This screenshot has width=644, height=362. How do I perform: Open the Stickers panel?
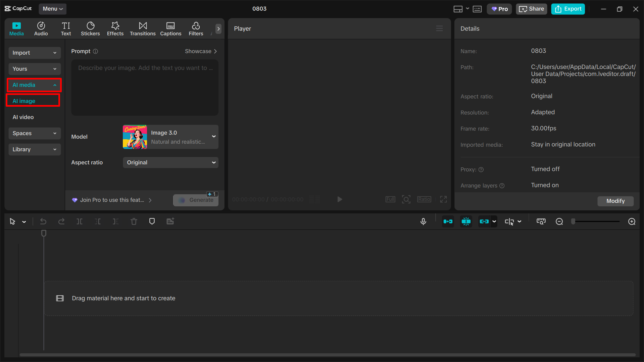[x=90, y=29]
